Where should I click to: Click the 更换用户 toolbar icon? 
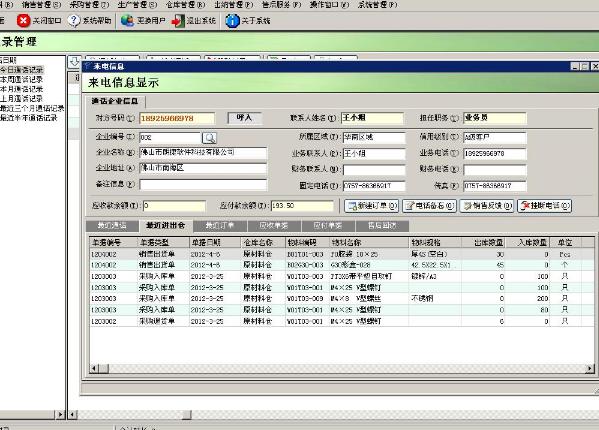click(x=127, y=21)
